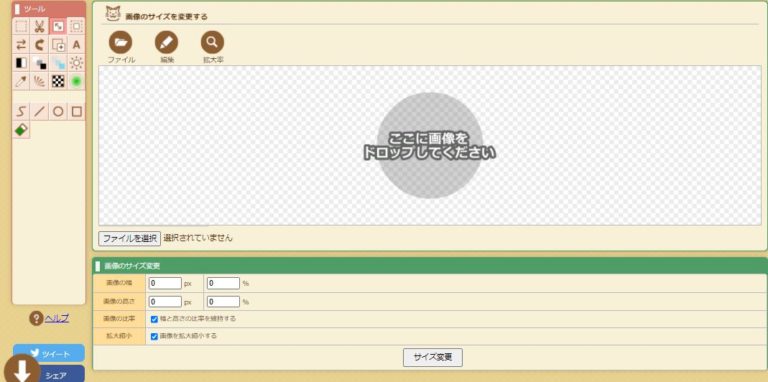Open the ヘルプ link

tap(57, 318)
